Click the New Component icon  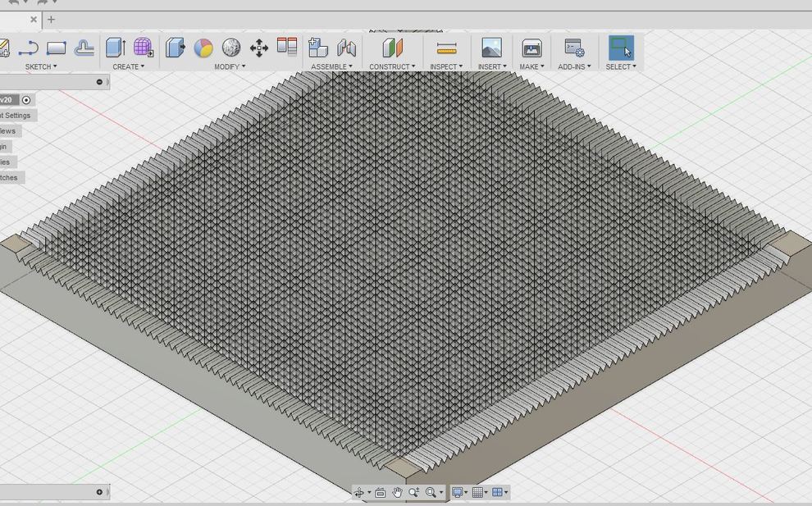coord(318,48)
